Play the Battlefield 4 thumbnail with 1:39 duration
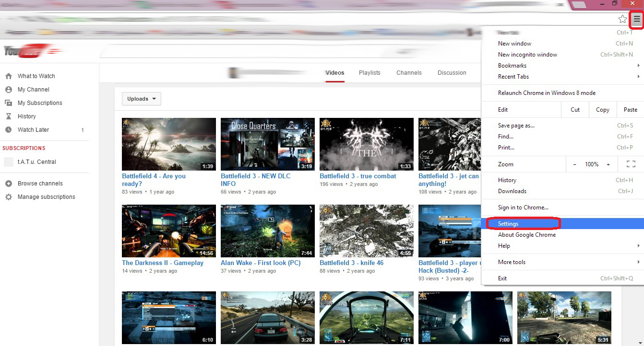Image resolution: width=644 pixels, height=346 pixels. (x=169, y=144)
